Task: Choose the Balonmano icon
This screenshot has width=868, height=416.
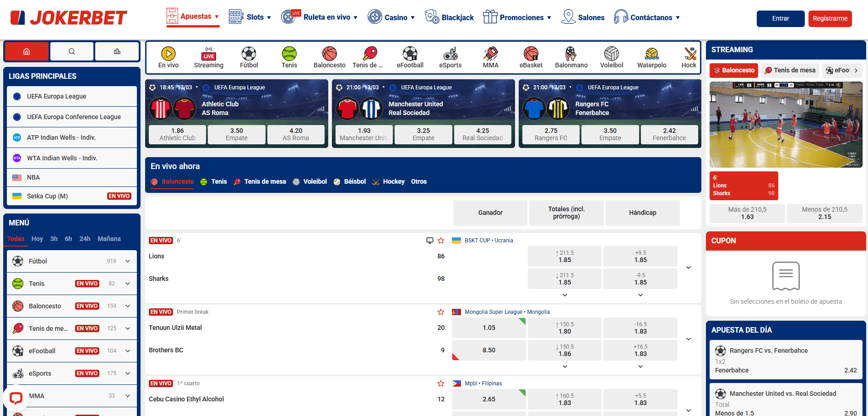Action: 571,54
